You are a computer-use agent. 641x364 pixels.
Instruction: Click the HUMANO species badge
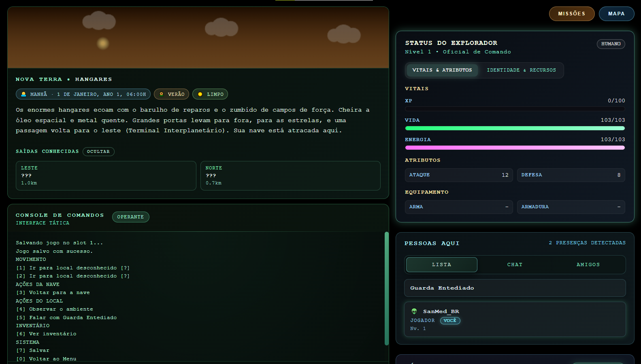pyautogui.click(x=611, y=44)
